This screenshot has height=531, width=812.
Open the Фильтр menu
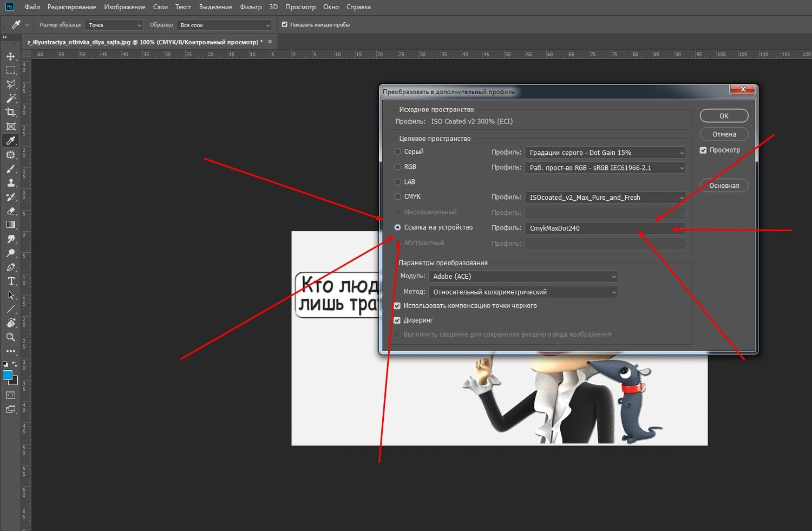click(x=251, y=7)
